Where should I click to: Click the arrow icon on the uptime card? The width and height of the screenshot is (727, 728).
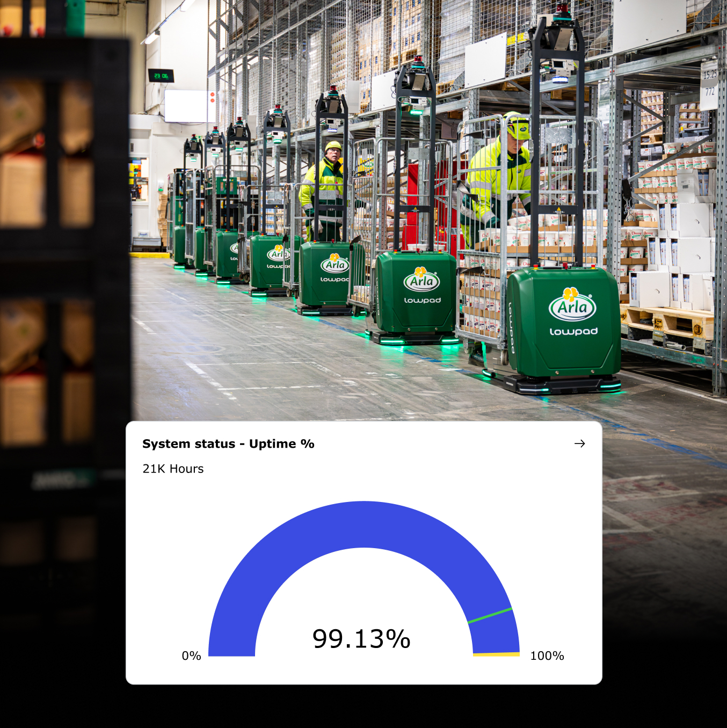click(579, 443)
